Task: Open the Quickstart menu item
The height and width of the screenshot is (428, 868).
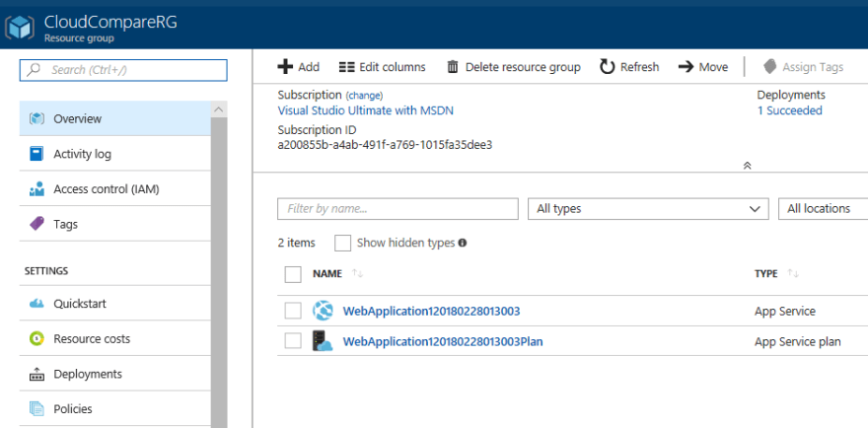Action: (x=115, y=304)
